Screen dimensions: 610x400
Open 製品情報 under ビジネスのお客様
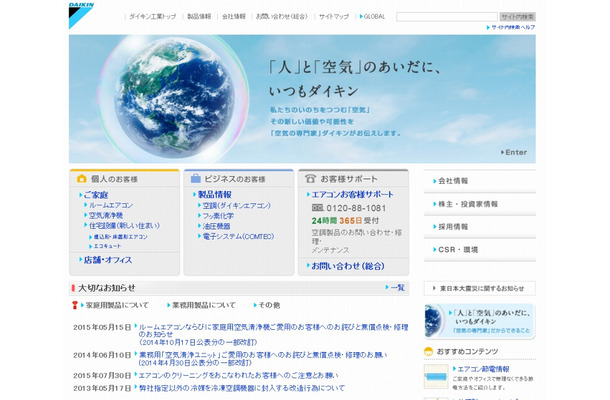coord(212,194)
